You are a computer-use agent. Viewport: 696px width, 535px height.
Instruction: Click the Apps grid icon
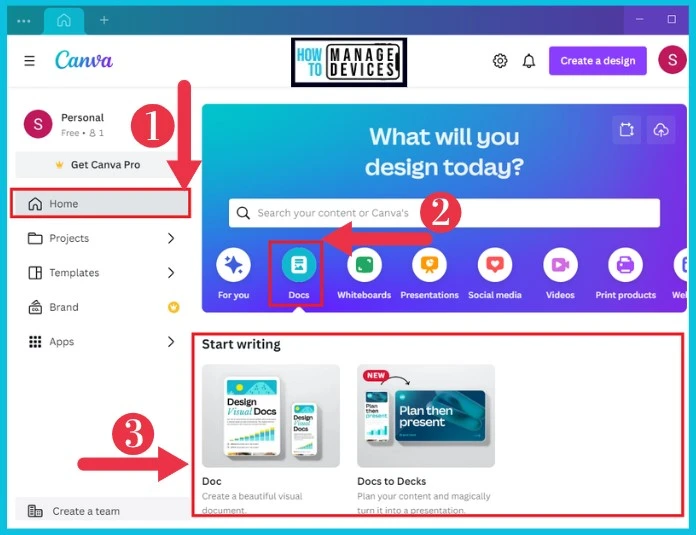35,342
